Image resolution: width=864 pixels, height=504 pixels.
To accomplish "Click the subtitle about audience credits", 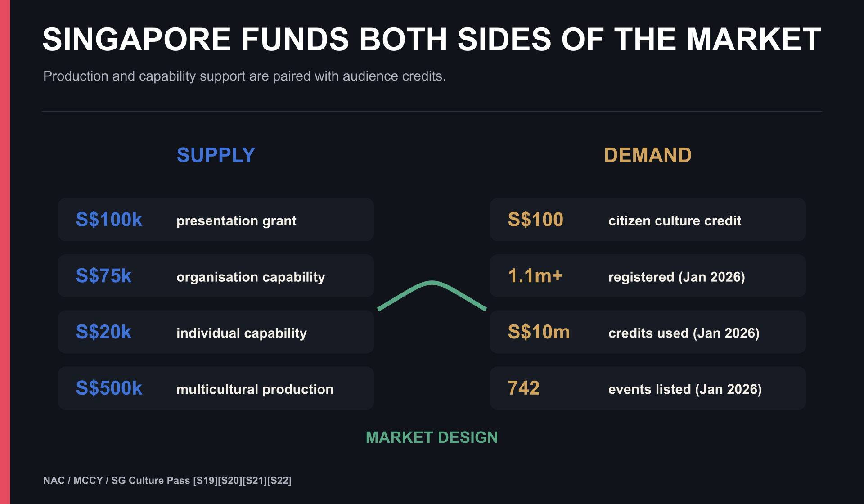I will [244, 76].
